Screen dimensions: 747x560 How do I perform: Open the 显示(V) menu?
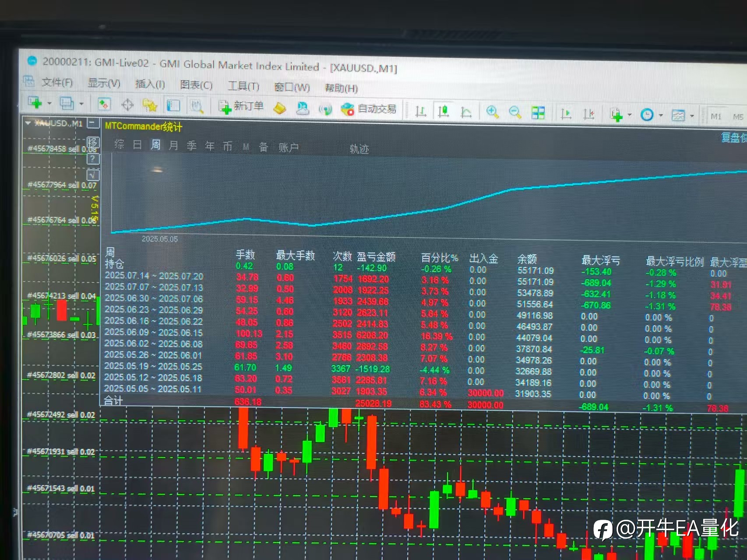[104, 83]
